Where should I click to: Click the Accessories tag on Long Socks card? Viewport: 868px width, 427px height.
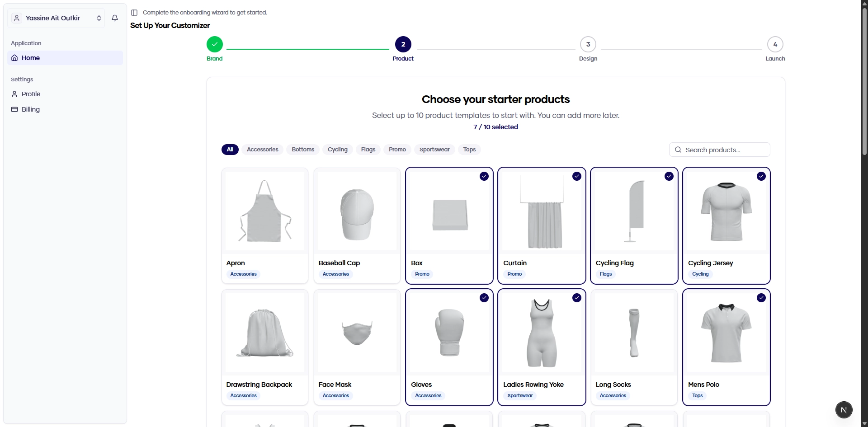613,395
